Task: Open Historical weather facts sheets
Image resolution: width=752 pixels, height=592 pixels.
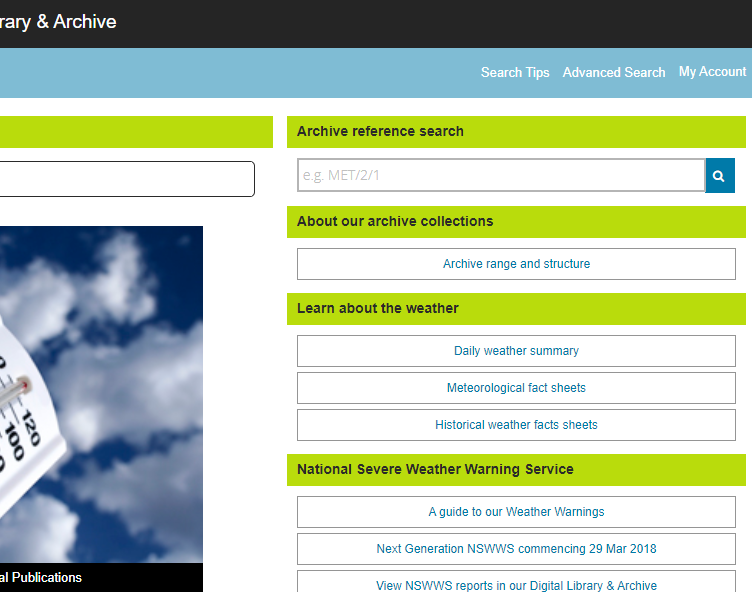Action: click(516, 425)
